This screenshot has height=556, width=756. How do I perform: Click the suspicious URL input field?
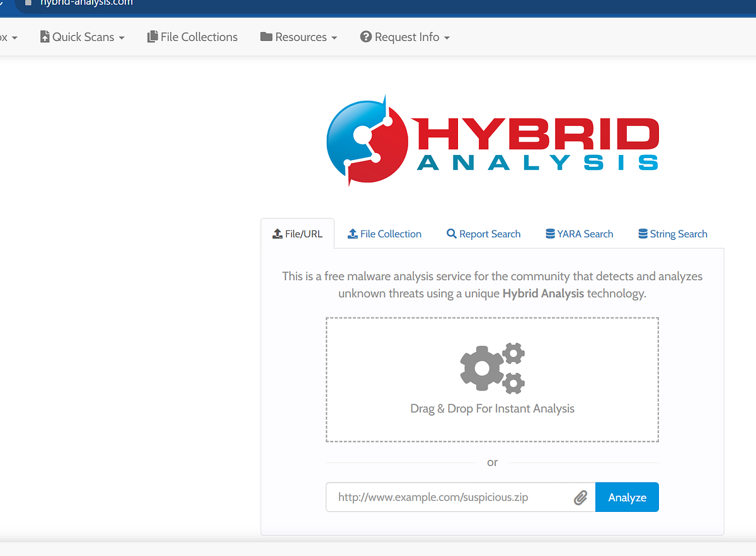[x=454, y=497]
